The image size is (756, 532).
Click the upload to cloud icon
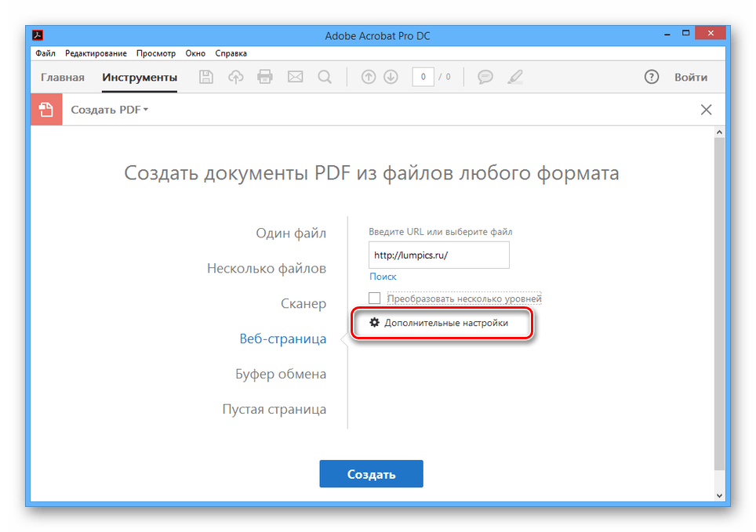click(x=236, y=77)
